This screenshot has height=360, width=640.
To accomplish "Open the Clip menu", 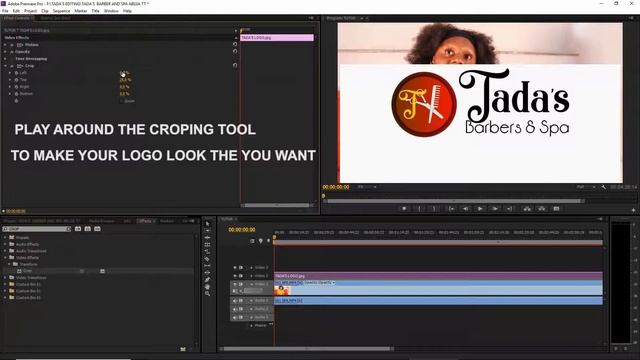I will pyautogui.click(x=44, y=11).
